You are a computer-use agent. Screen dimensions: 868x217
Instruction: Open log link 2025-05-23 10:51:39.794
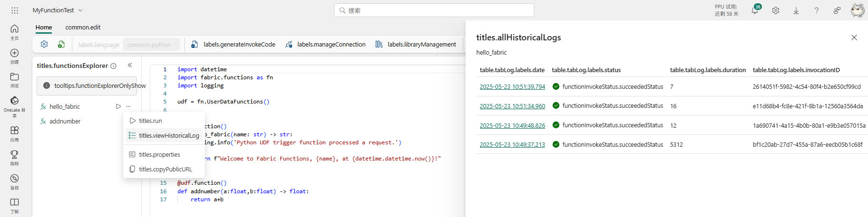512,87
